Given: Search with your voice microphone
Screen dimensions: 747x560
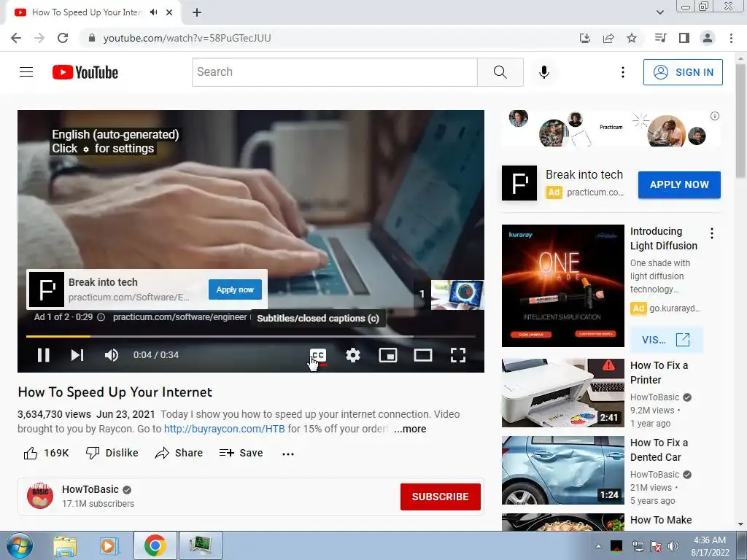Looking at the screenshot, I should 544,72.
